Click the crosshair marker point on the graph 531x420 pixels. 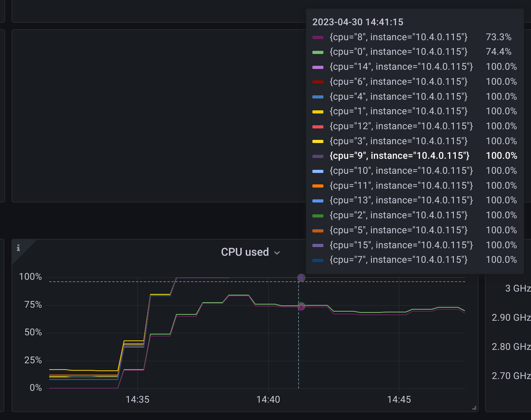(301, 278)
